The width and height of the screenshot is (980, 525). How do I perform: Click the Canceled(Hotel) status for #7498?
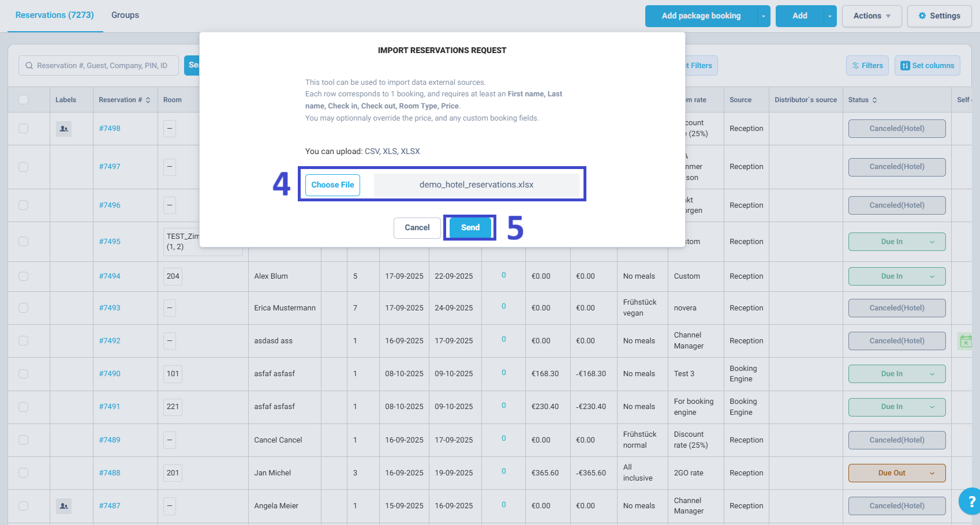point(897,129)
